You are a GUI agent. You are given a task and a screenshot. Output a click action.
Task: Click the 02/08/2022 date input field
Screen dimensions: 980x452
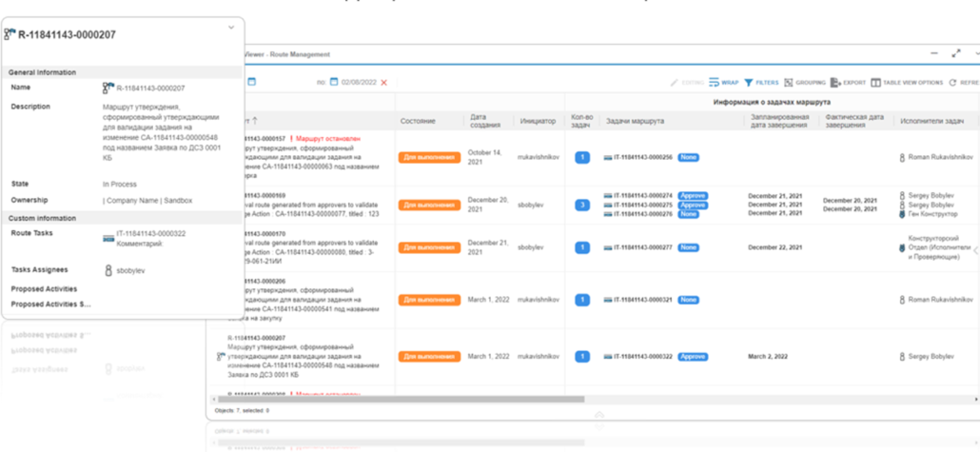click(360, 83)
